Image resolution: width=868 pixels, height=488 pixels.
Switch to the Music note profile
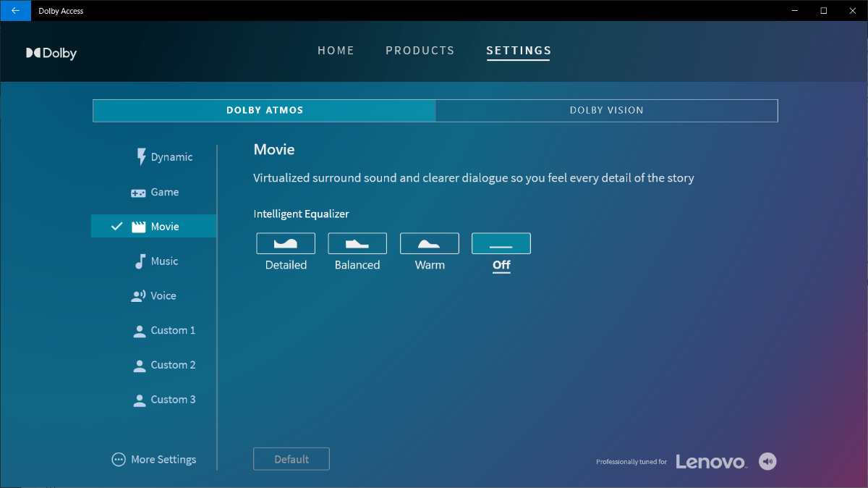140,261
